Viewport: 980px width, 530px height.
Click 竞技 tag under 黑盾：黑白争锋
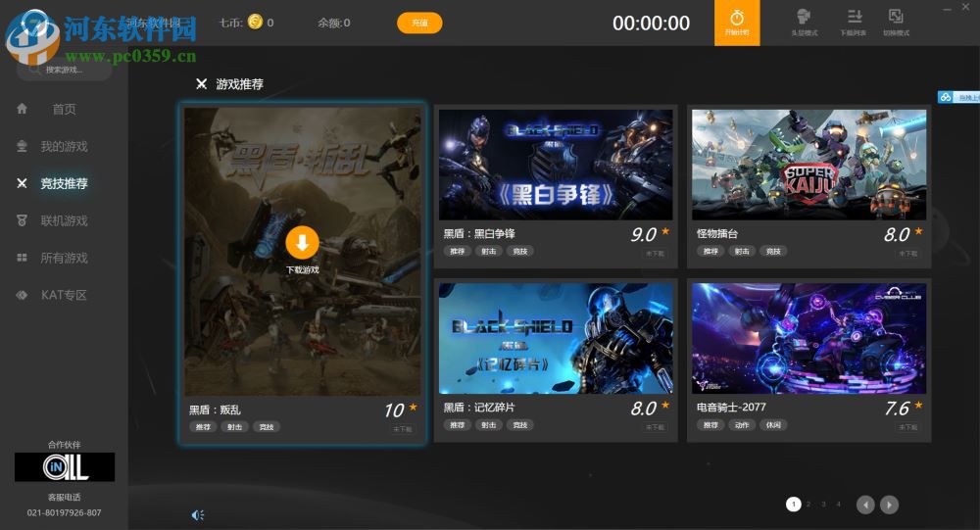(x=520, y=251)
